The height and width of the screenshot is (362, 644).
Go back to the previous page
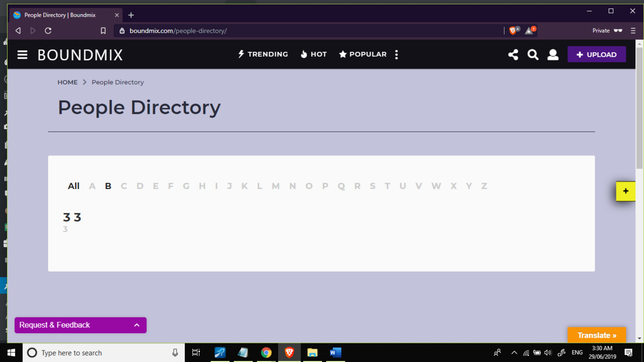point(18,31)
